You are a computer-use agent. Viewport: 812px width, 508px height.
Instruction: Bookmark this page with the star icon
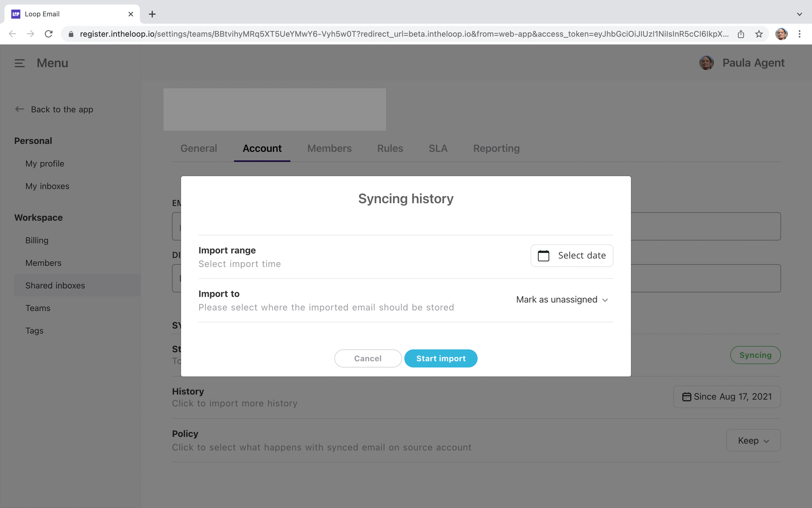click(x=759, y=34)
